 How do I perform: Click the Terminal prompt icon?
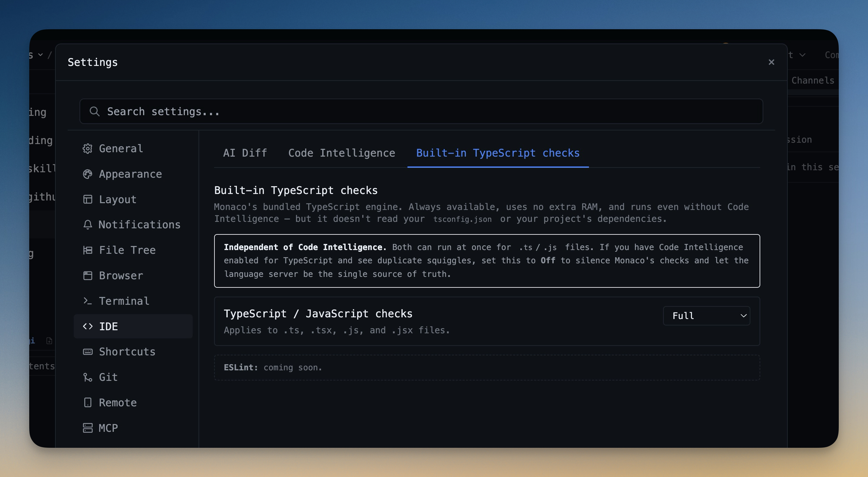pos(87,301)
